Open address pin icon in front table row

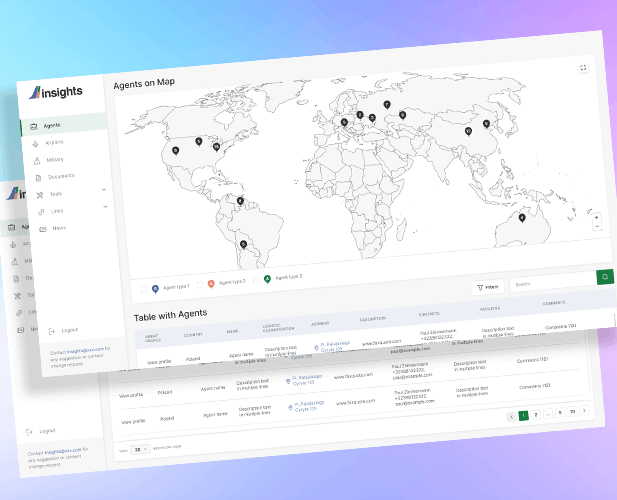(316, 348)
